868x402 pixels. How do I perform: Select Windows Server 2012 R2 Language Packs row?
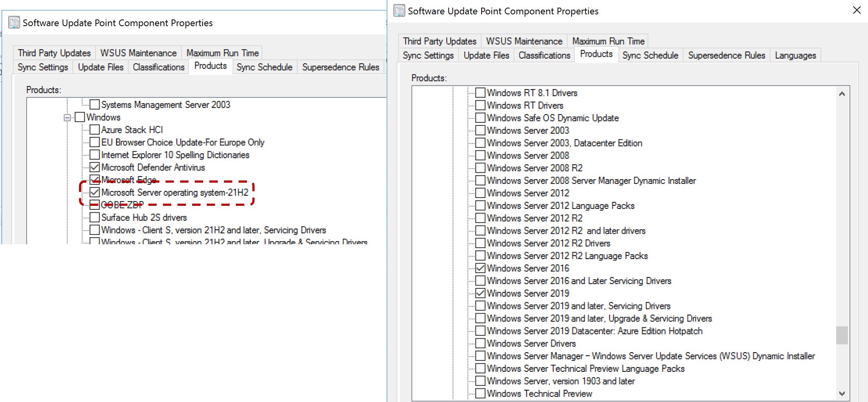click(x=567, y=256)
